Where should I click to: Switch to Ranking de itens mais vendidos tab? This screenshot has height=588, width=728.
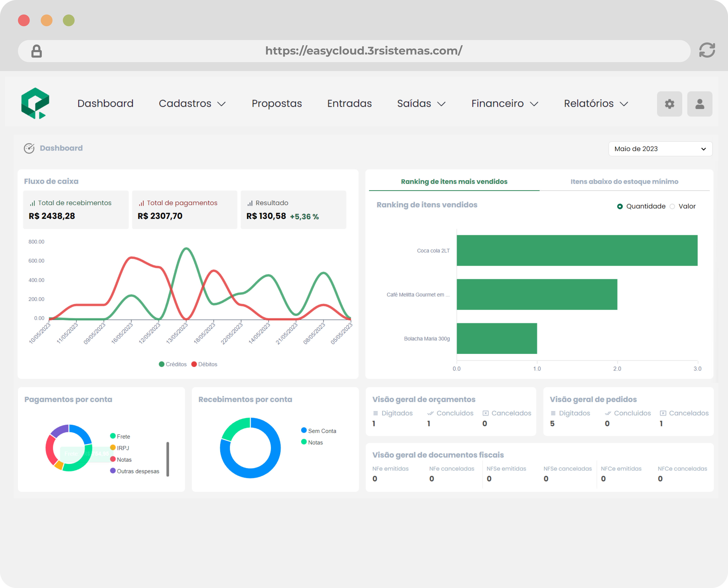click(454, 182)
